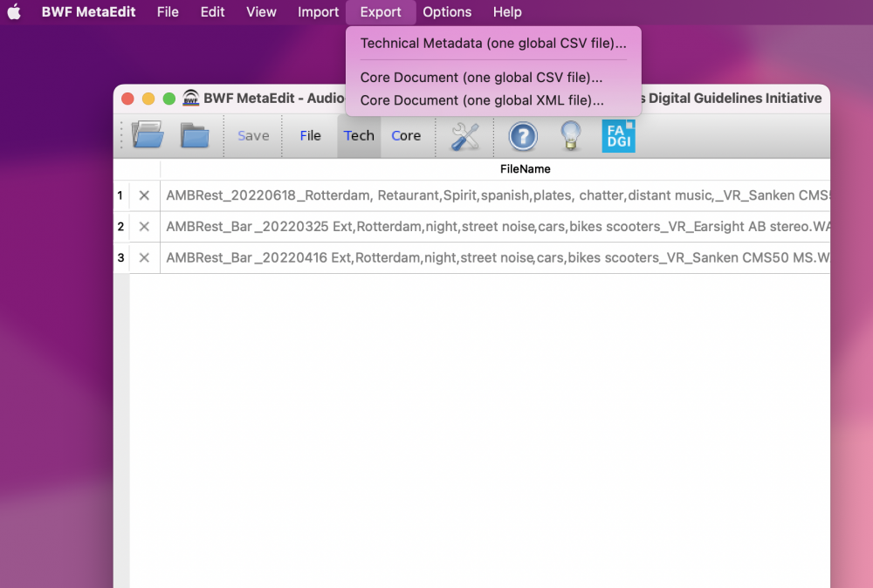Open the Options menu

pyautogui.click(x=446, y=11)
